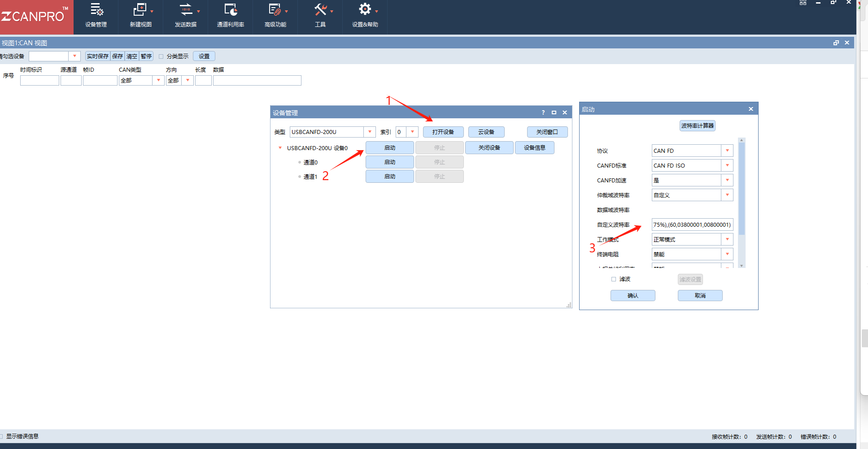
Task: Select 通道0 in the device tree
Action: coord(310,162)
